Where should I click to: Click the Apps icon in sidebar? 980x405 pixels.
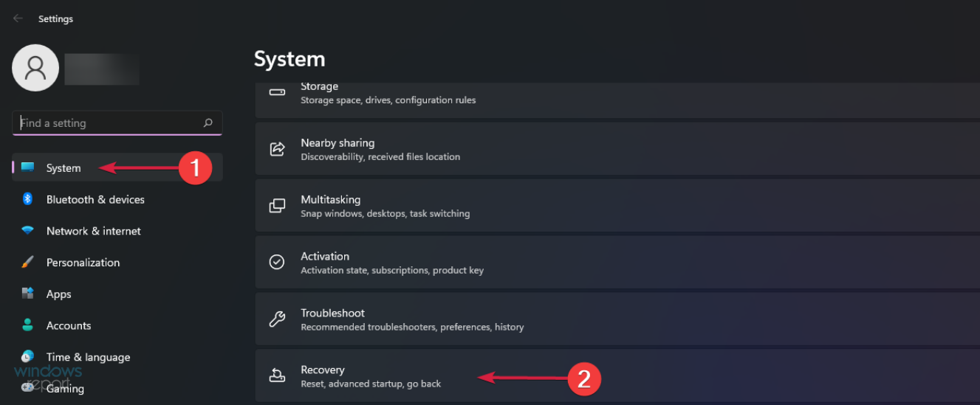(x=27, y=294)
